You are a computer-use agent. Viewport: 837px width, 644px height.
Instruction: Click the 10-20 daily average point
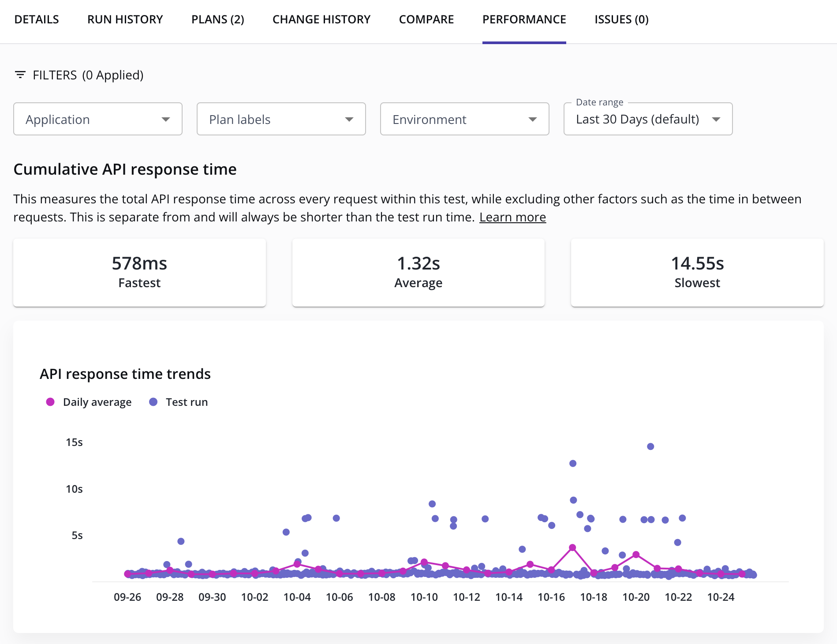(x=636, y=554)
